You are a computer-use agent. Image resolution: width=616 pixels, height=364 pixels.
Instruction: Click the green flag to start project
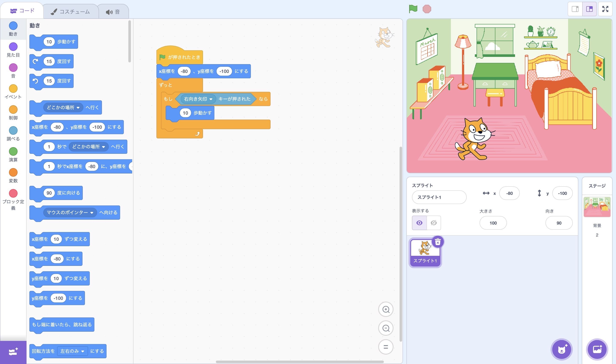413,9
